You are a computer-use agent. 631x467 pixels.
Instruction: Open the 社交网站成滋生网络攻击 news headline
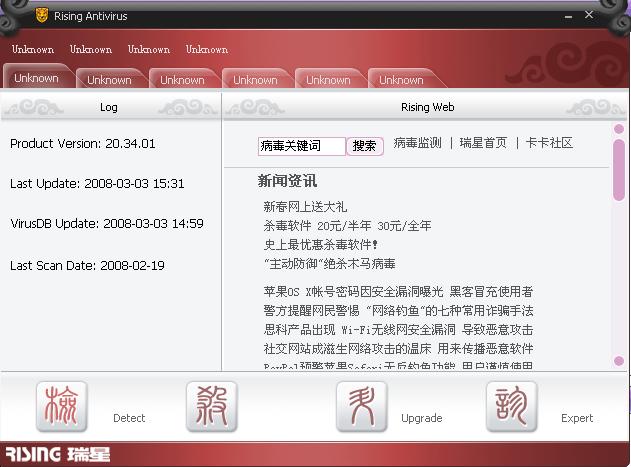click(398, 348)
